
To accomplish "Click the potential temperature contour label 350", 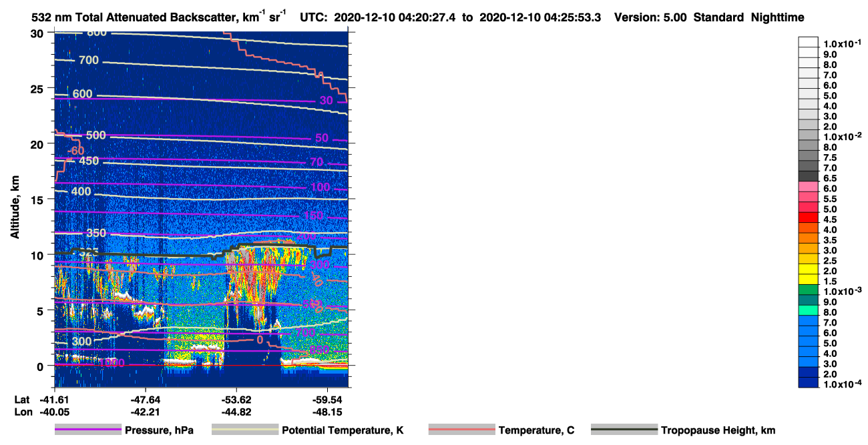I will [x=96, y=233].
